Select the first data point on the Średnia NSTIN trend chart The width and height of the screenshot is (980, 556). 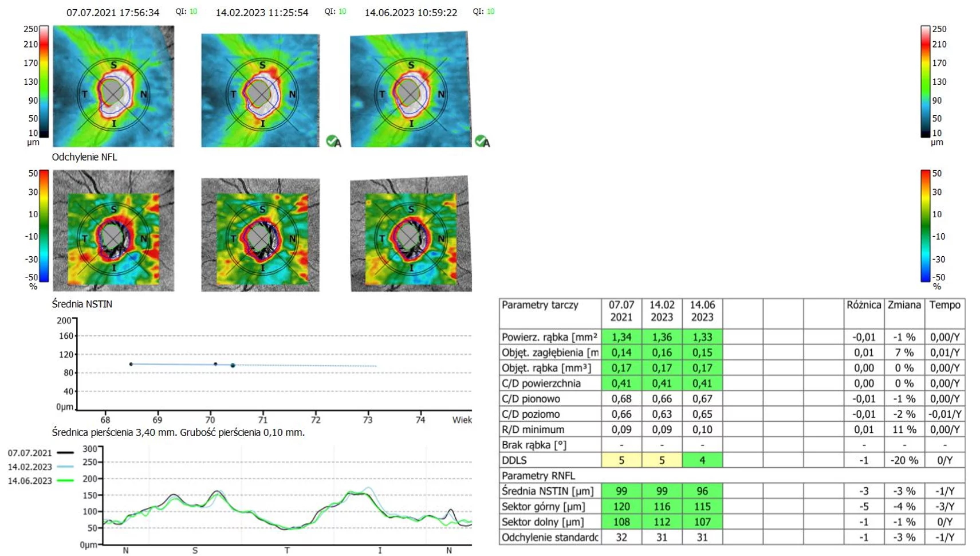(131, 364)
